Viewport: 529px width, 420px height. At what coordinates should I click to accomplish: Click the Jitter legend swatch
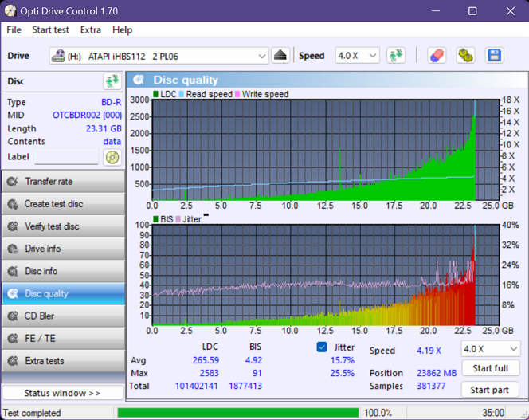coord(178,219)
